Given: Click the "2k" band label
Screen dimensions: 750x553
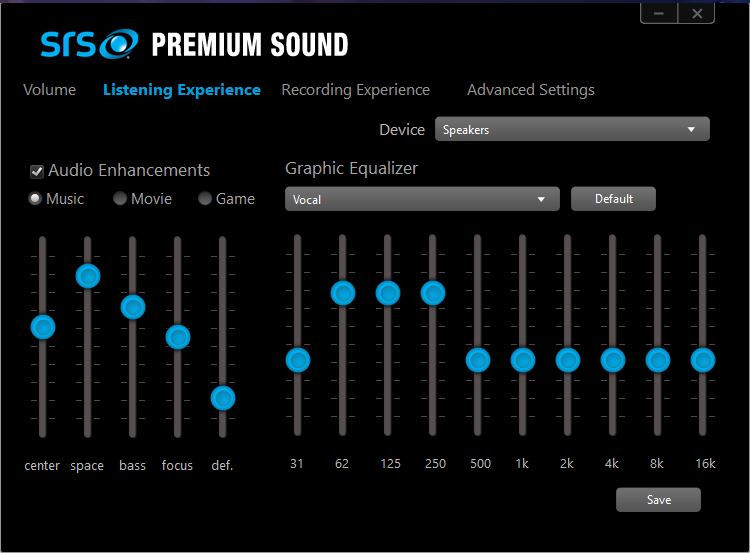Looking at the screenshot, I should click(567, 464).
